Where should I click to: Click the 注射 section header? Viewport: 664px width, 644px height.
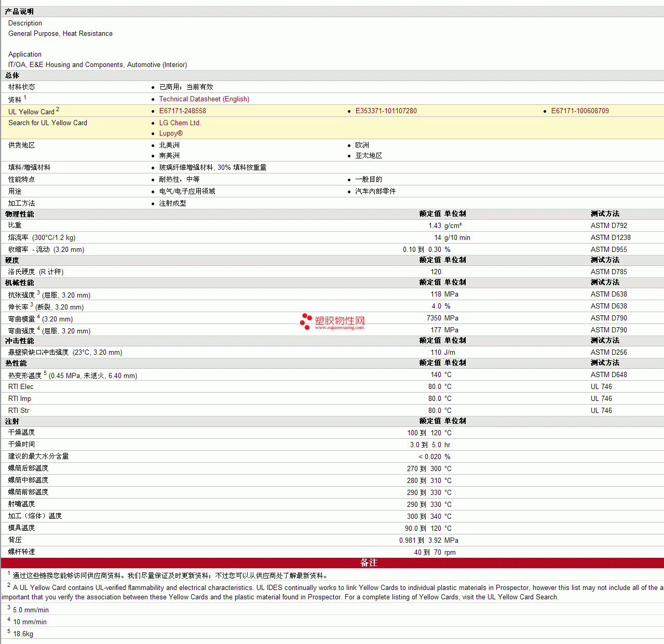tap(12, 421)
